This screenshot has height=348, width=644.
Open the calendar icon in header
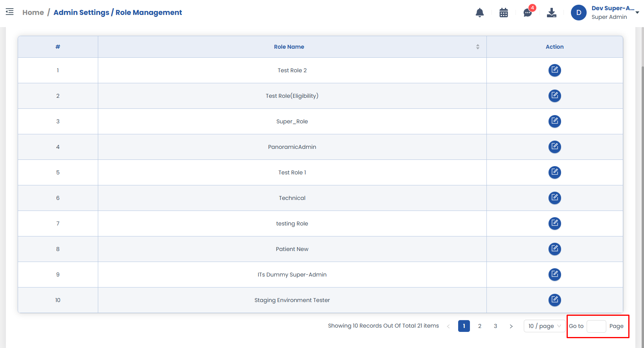coord(503,13)
